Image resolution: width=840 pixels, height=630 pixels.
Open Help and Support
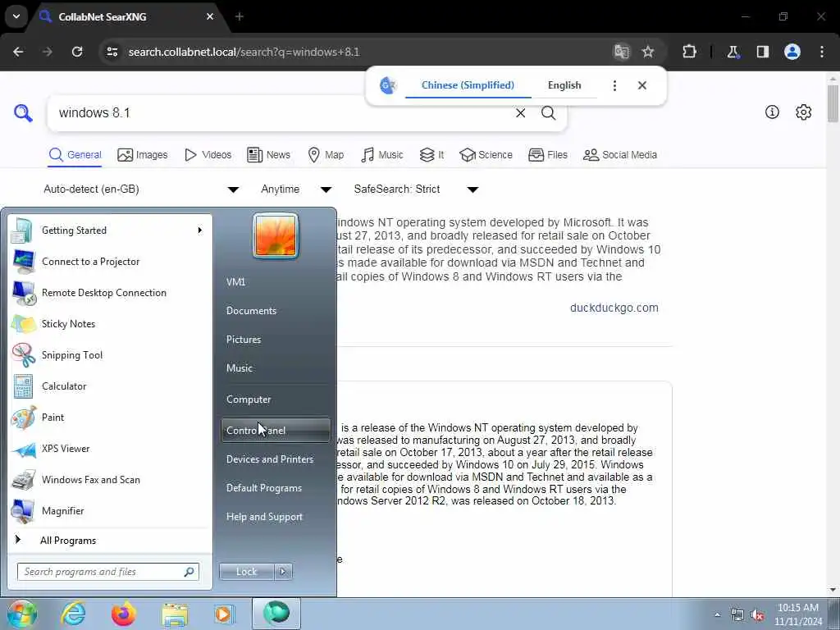[x=276, y=517]
